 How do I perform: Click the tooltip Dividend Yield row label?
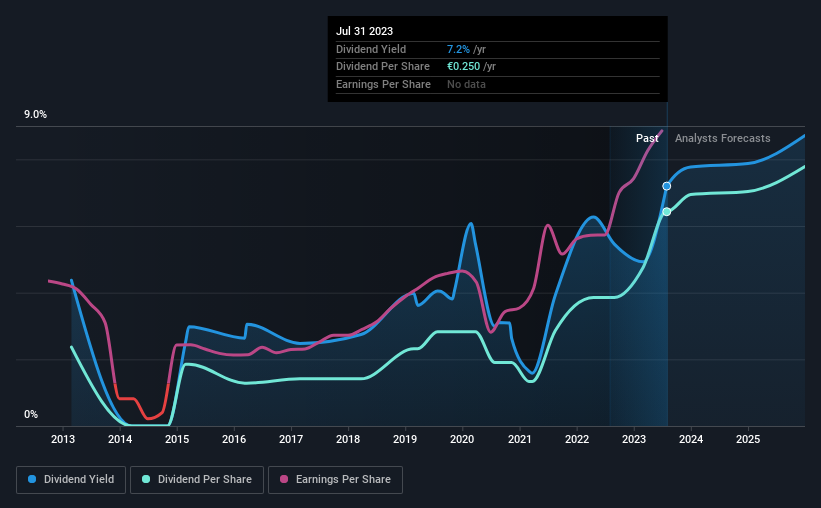371,49
